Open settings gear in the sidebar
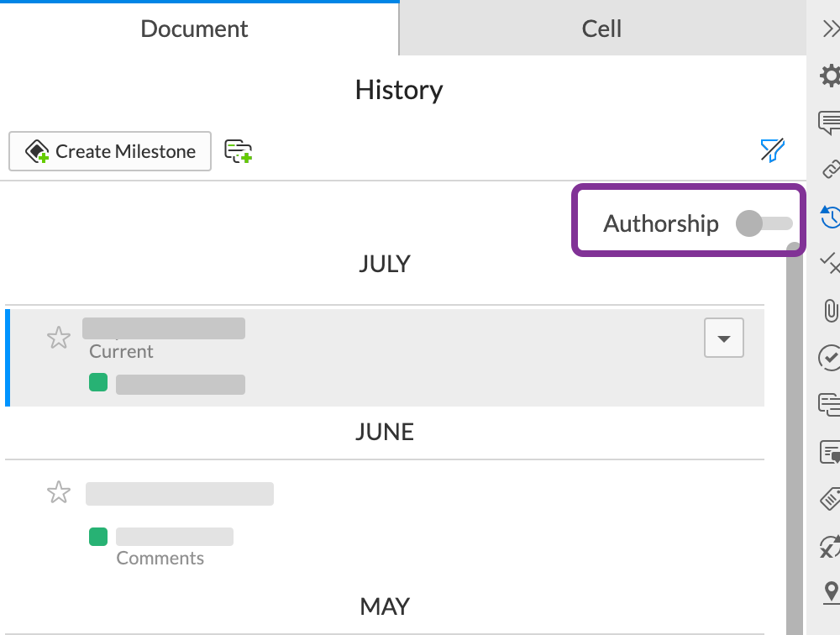 tap(830, 76)
